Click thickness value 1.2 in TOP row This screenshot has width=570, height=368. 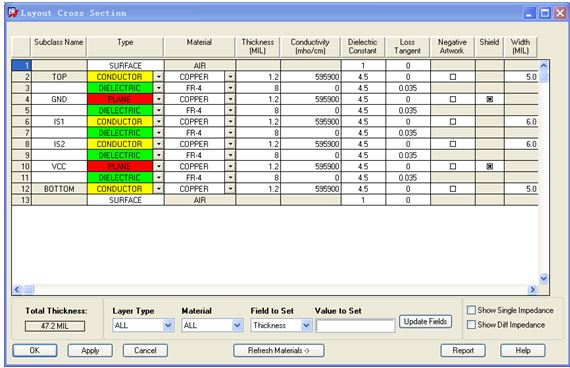pos(258,77)
